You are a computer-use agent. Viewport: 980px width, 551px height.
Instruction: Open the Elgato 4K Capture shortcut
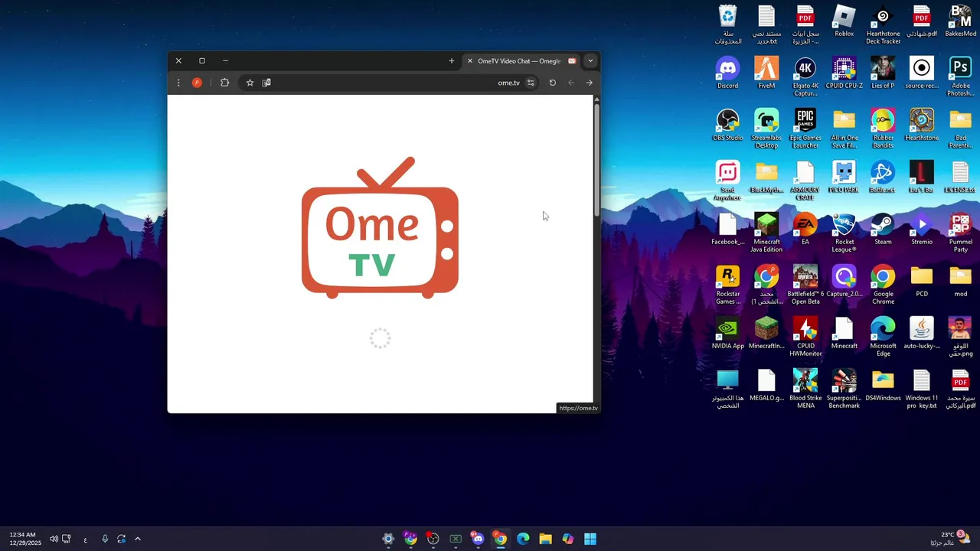[805, 77]
